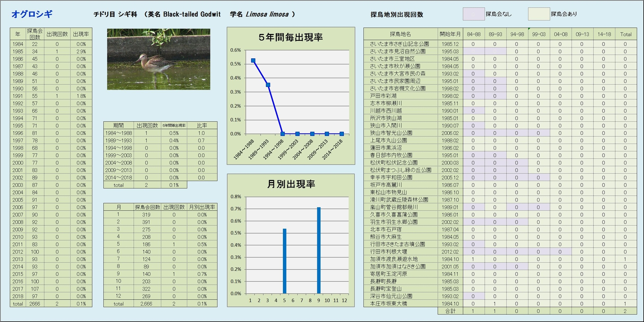Select the 開始年月 column header
The height and width of the screenshot is (322, 644).
(450, 34)
